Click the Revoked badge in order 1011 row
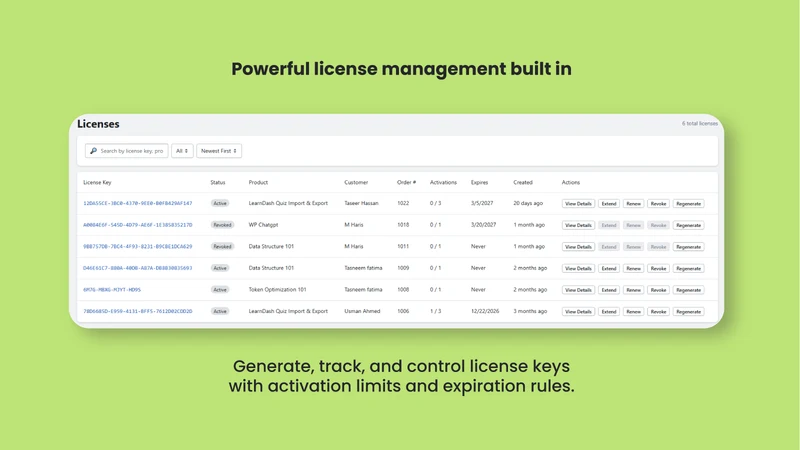Screen dimensions: 800x450 click(x=222, y=246)
